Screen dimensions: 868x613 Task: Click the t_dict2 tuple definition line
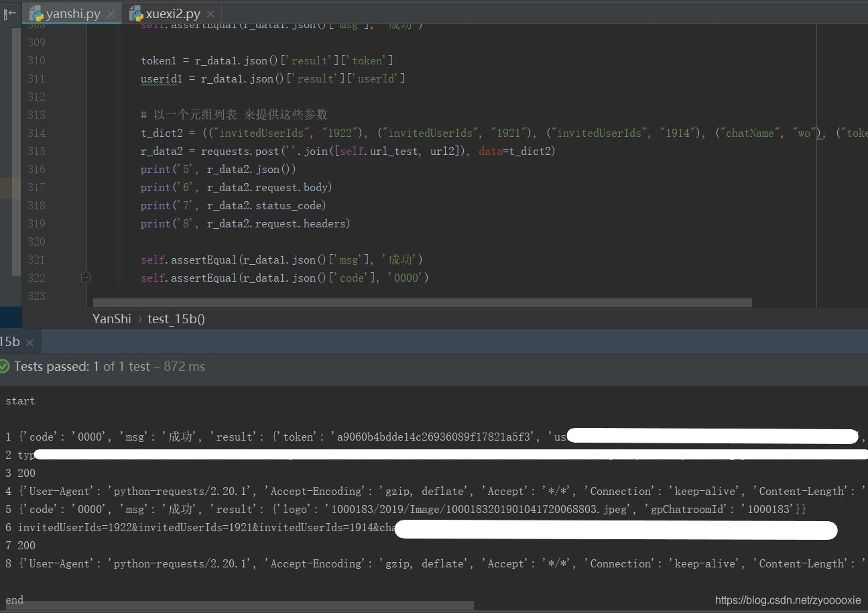click(x=504, y=133)
